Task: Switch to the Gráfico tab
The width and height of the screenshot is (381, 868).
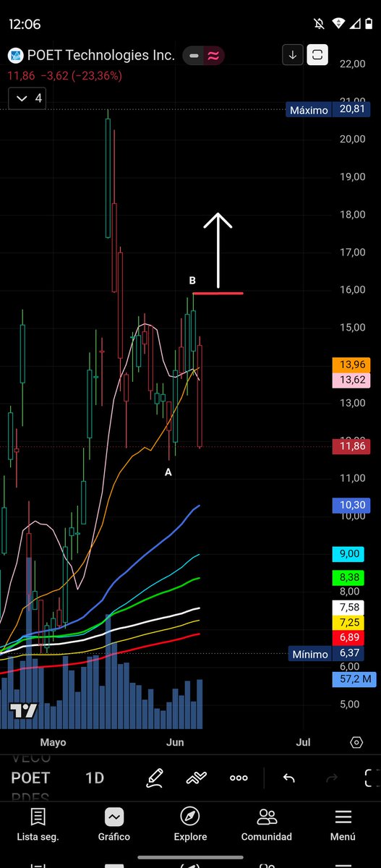Action: click(114, 825)
